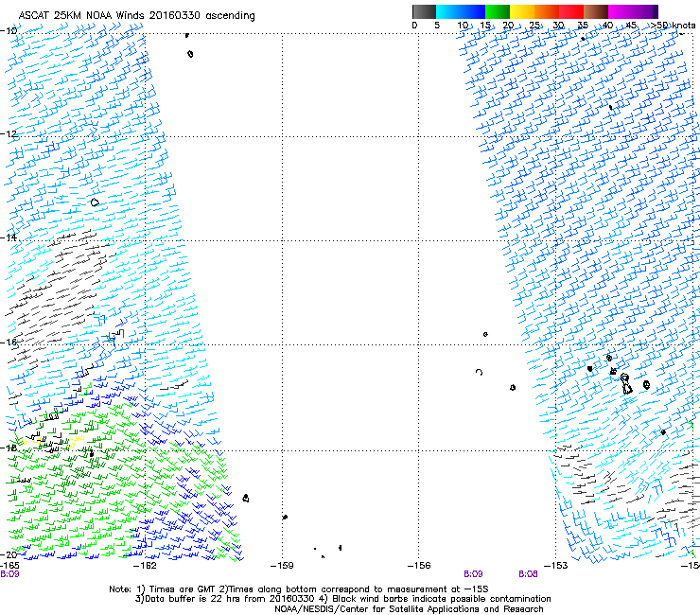The height and width of the screenshot is (615, 700).
Task: Click the '-12' latitude label
Action: (x=9, y=134)
